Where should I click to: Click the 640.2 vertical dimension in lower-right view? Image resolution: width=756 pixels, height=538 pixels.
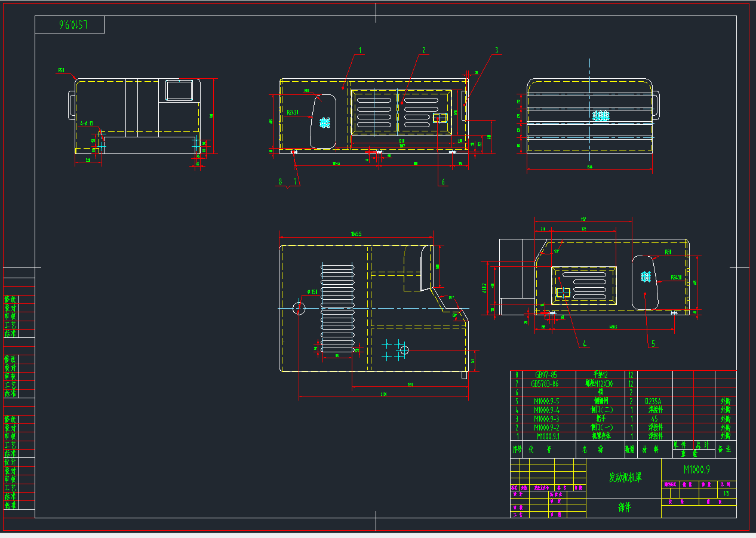pyautogui.click(x=484, y=288)
